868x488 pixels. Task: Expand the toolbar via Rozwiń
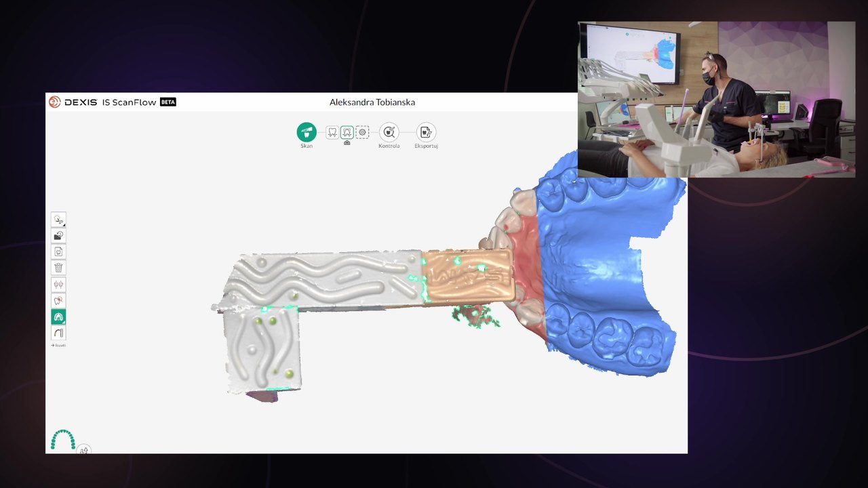[58, 346]
